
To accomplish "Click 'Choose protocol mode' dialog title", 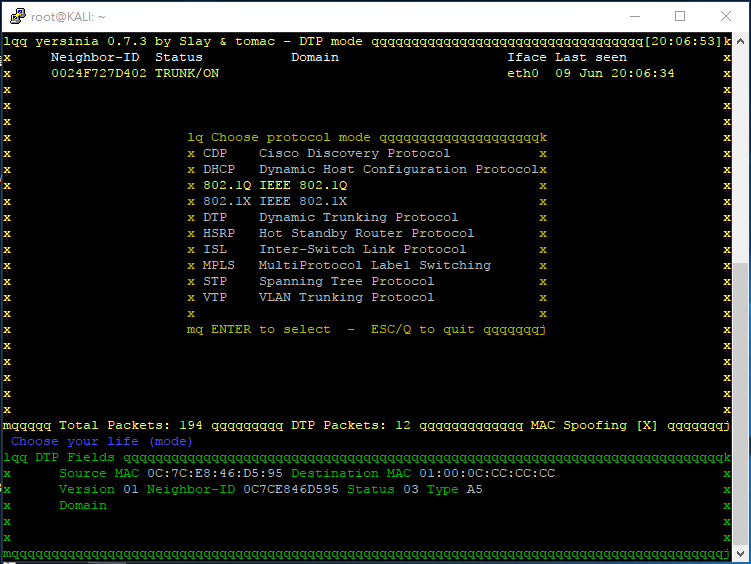I will pos(291,138).
